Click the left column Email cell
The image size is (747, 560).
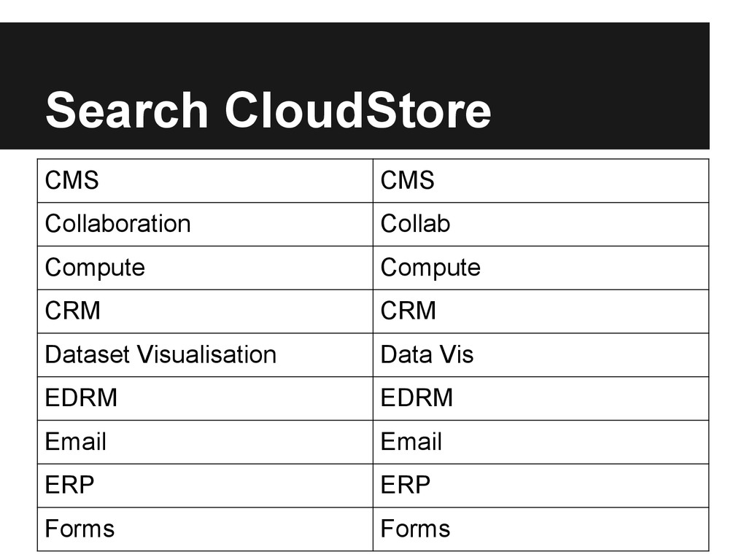tap(205, 442)
